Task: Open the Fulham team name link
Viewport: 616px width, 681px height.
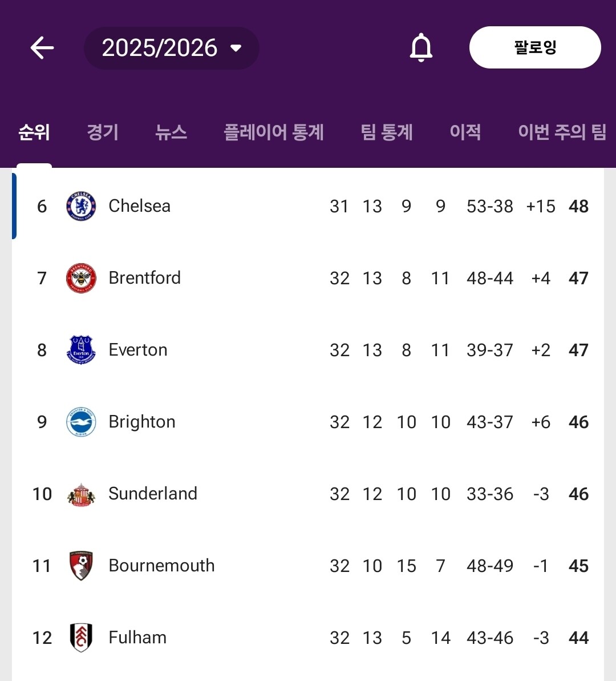Action: click(137, 638)
